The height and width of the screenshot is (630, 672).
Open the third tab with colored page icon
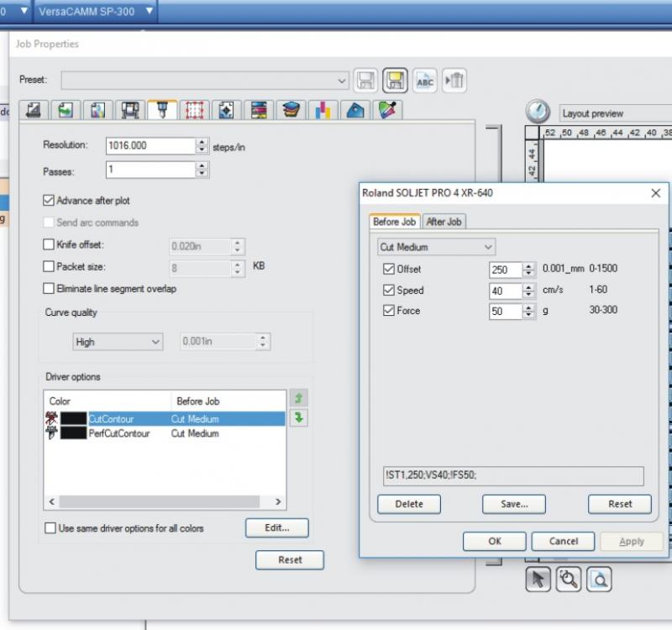pyautogui.click(x=97, y=111)
